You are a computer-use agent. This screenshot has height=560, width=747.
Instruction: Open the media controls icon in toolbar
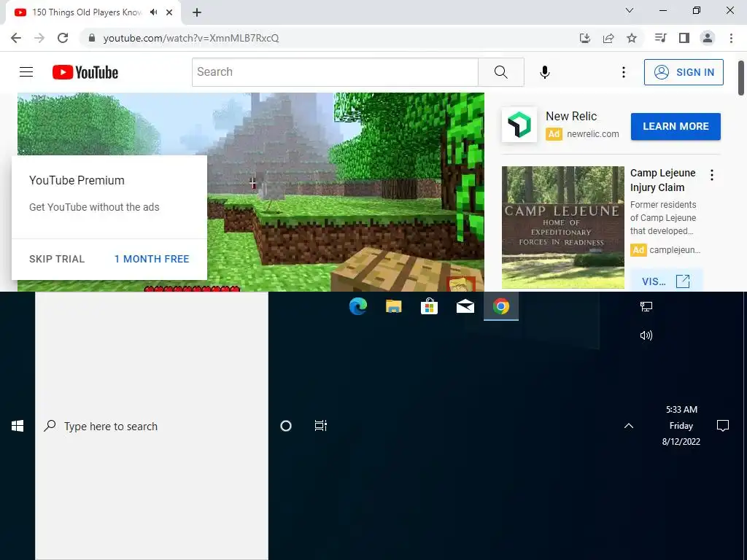coord(660,38)
